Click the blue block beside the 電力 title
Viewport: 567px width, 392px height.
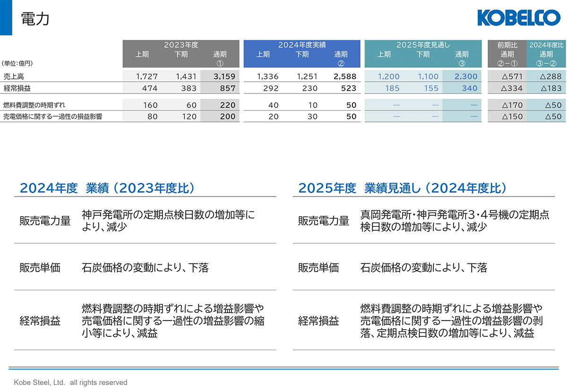6,17
